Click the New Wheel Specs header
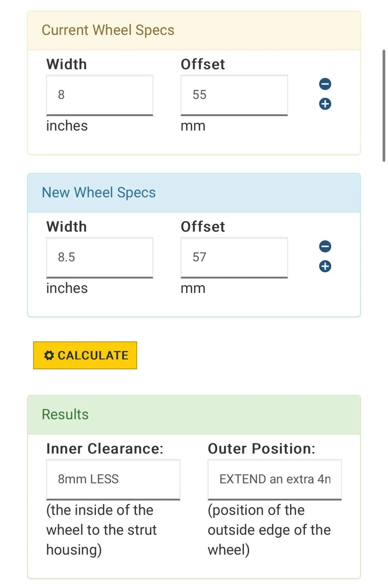Screen dimensions: 388x588 (99, 193)
